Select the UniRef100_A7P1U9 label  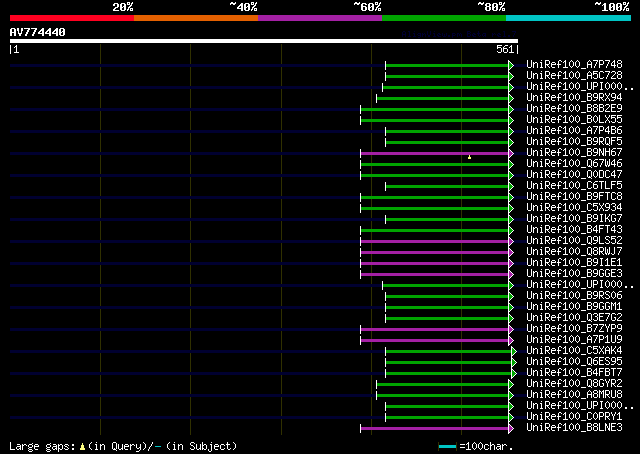coord(574,340)
